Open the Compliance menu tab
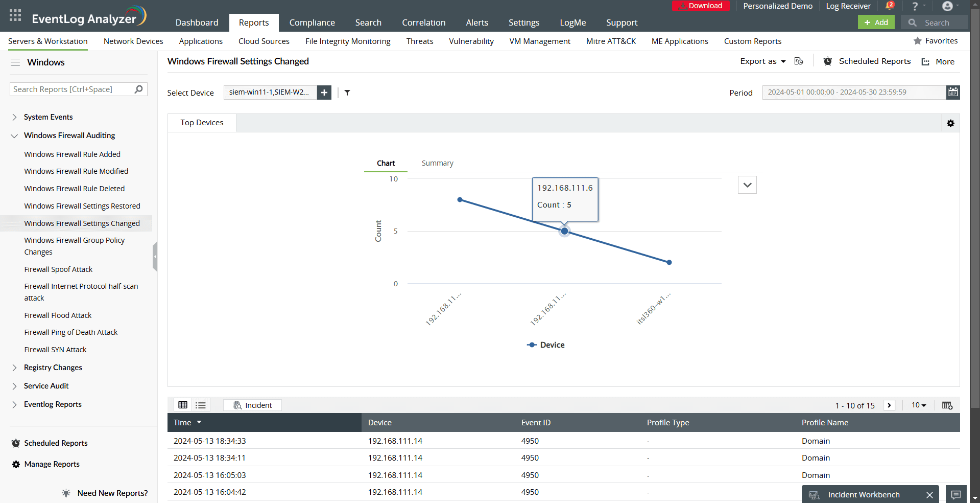This screenshot has height=503, width=980. point(312,22)
